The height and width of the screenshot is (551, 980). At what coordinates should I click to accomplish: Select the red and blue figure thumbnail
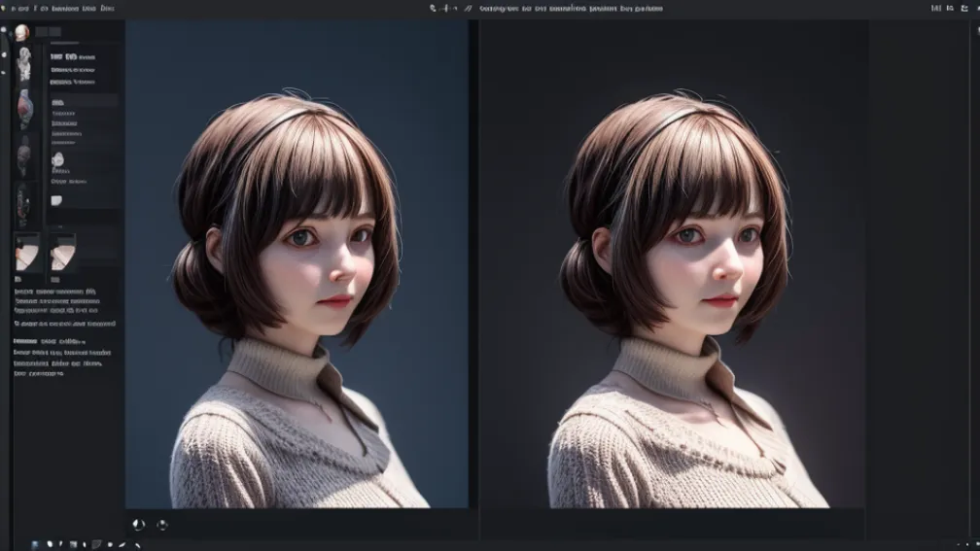[23, 109]
